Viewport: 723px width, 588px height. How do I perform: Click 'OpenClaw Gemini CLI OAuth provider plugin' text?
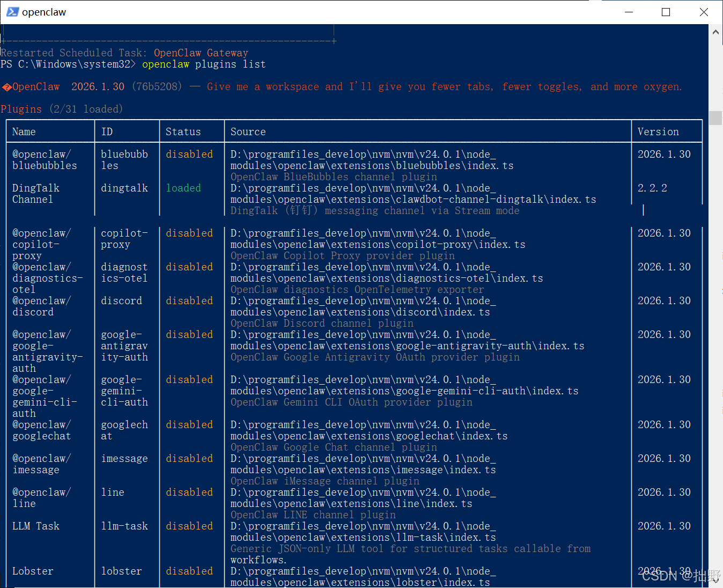351,402
